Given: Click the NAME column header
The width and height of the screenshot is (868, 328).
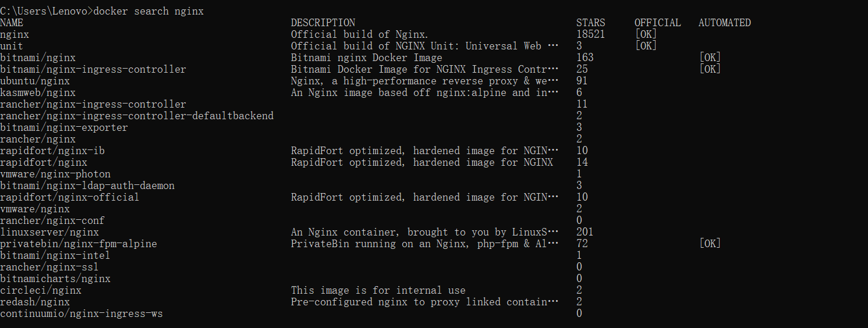Looking at the screenshot, I should pyautogui.click(x=12, y=23).
